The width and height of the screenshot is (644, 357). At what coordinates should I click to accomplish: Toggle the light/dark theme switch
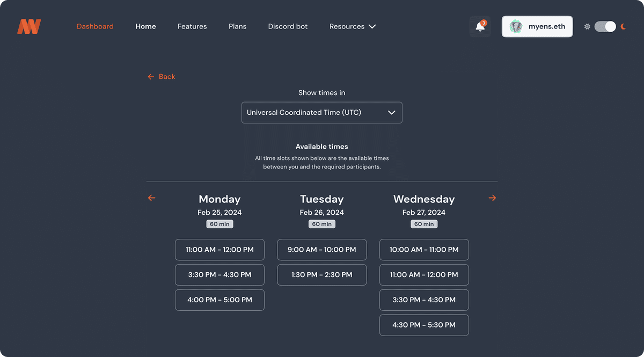pyautogui.click(x=605, y=26)
